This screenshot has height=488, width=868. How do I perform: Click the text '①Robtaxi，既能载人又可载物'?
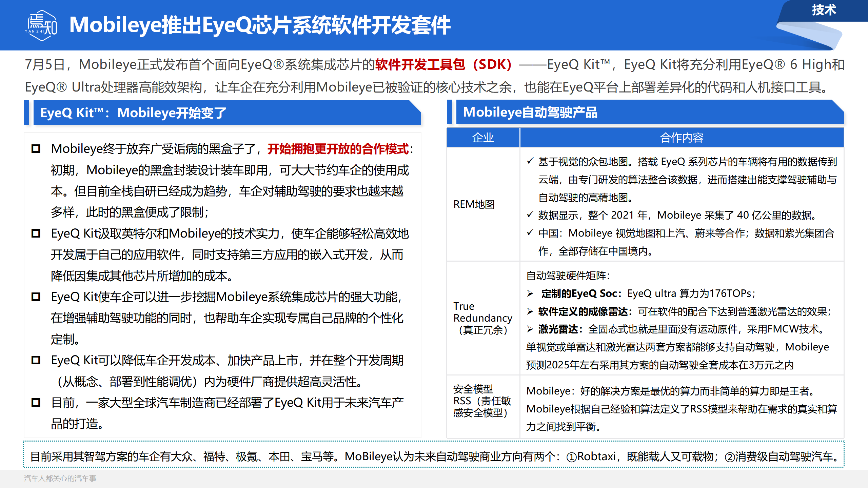[640, 456]
